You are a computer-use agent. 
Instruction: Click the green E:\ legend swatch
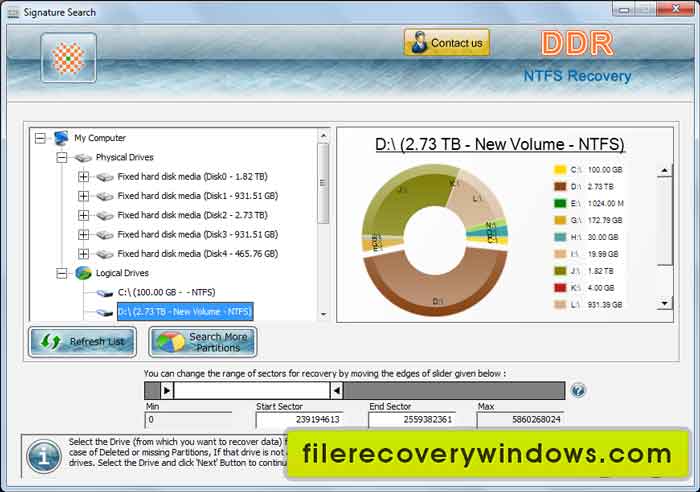point(560,204)
